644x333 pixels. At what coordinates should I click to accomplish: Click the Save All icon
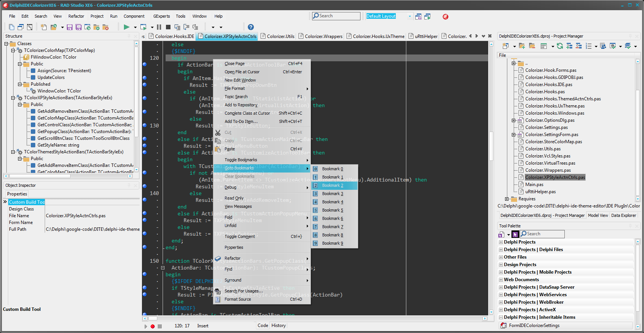point(78,27)
